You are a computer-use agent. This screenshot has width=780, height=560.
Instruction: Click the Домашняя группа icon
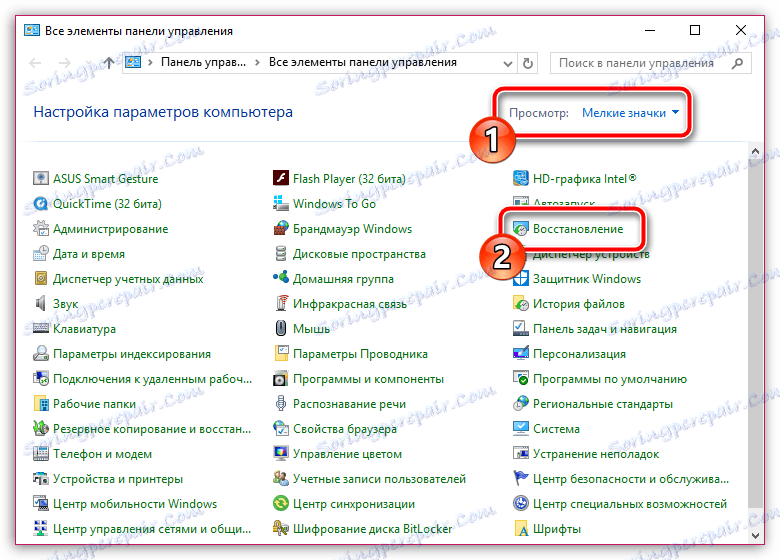click(281, 278)
